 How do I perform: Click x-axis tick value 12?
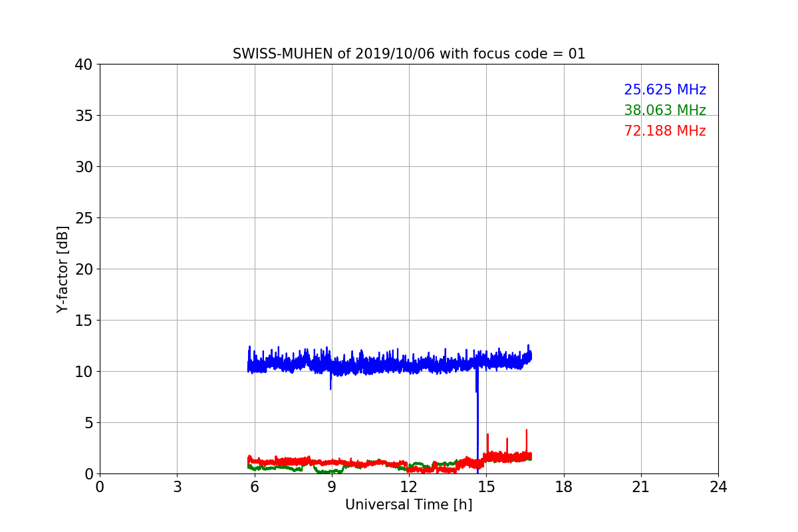click(409, 487)
